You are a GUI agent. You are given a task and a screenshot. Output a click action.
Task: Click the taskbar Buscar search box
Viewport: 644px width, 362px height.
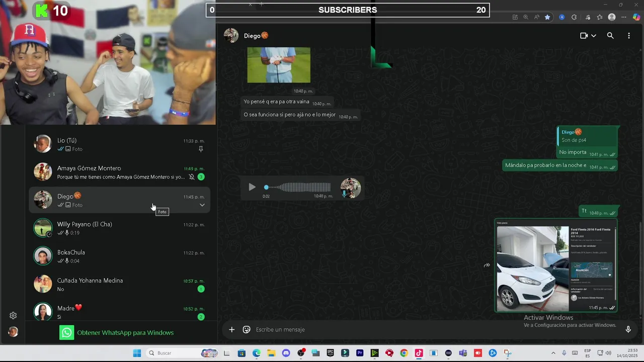tap(183, 353)
